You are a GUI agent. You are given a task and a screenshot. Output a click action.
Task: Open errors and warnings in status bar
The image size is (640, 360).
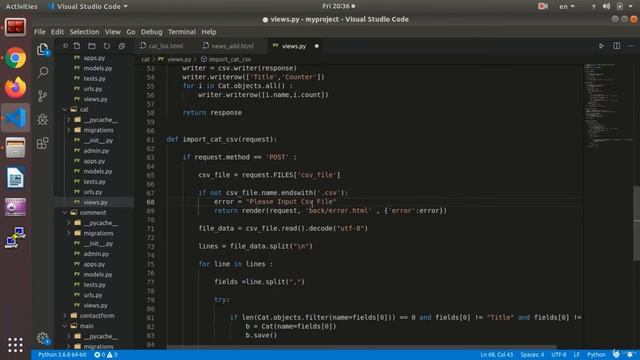point(106,355)
